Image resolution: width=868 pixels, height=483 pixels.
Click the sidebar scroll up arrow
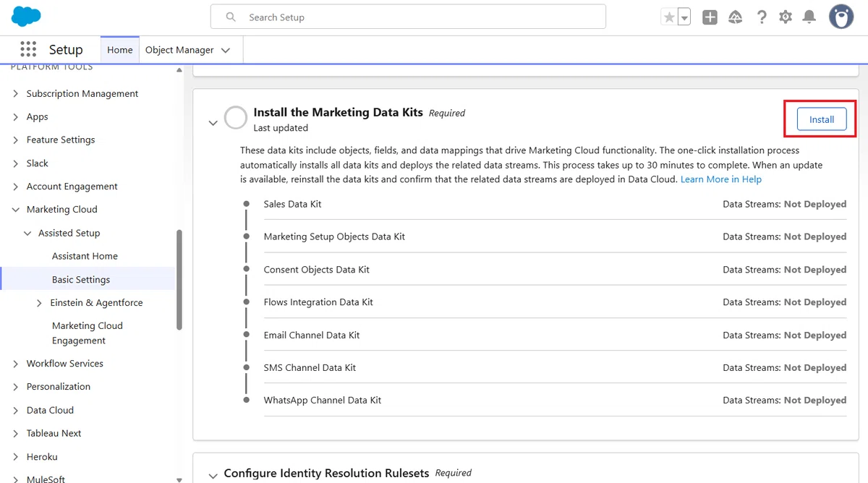179,70
